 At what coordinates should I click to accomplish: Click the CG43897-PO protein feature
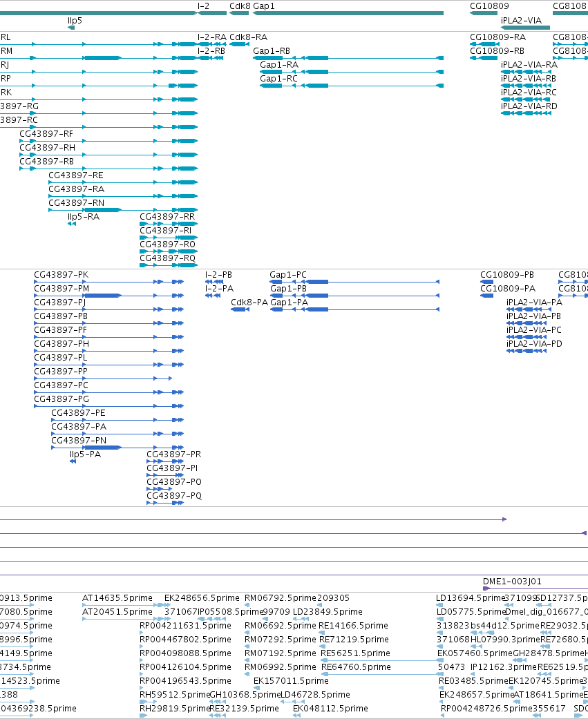[160, 489]
